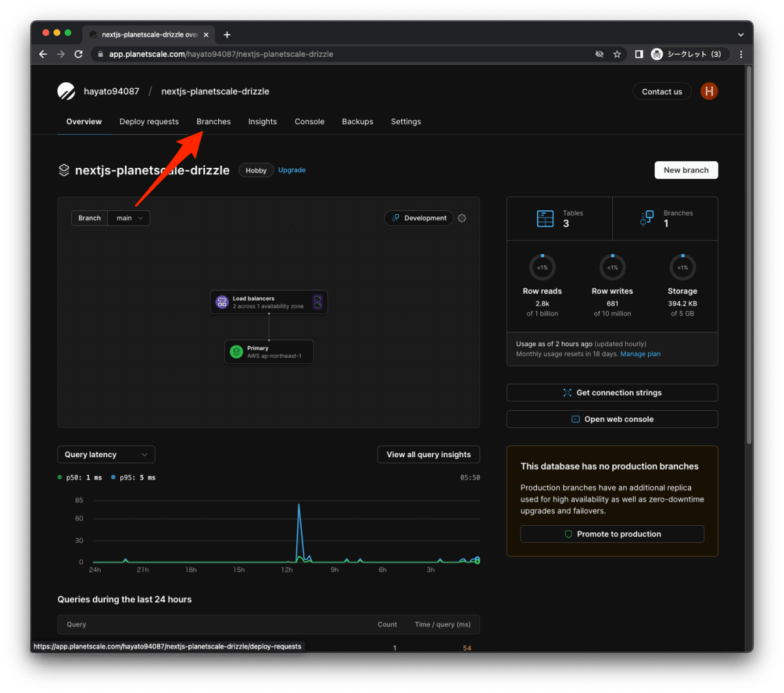
Task: Open the Insights tab
Action: [x=263, y=121]
